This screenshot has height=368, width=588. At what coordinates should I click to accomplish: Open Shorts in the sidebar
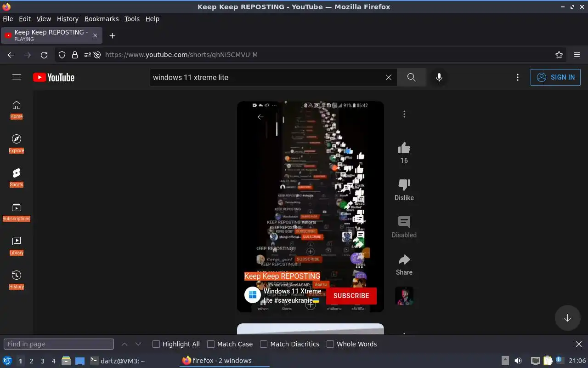pyautogui.click(x=17, y=178)
